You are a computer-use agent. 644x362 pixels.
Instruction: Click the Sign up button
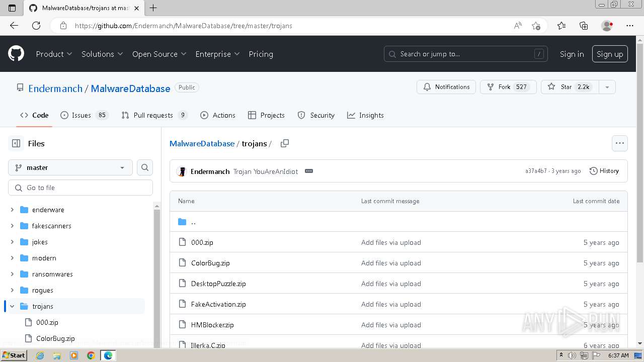pos(610,54)
